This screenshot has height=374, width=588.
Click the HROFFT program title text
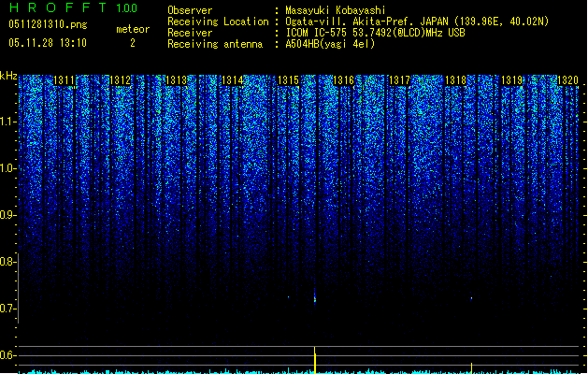(x=58, y=7)
